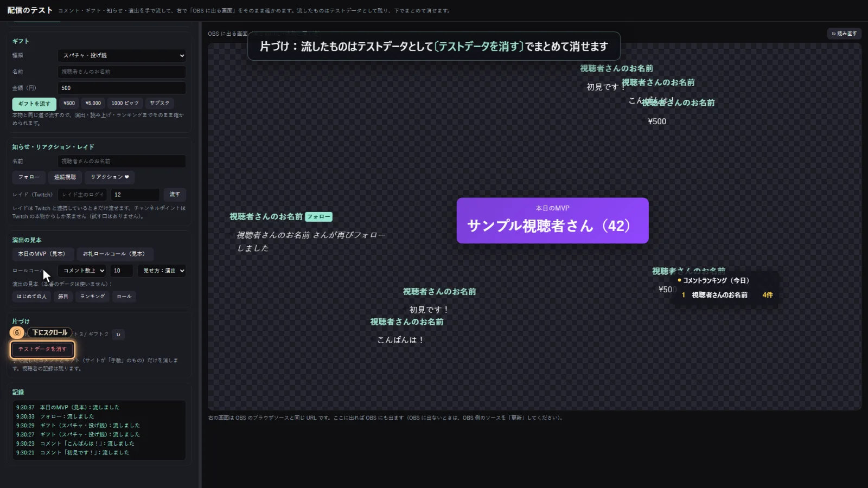Click the 配信のテスト page title
The height and width of the screenshot is (488, 868).
pyautogui.click(x=30, y=10)
